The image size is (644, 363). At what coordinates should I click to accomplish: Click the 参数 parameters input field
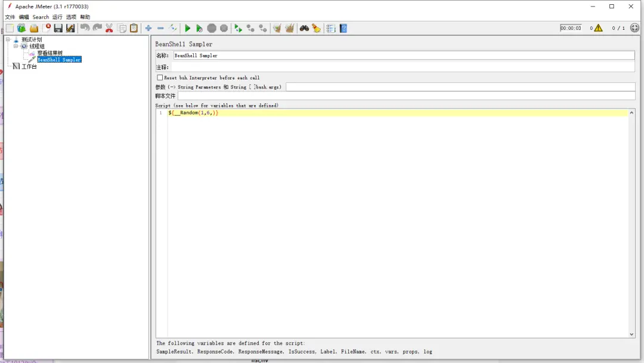click(x=460, y=87)
